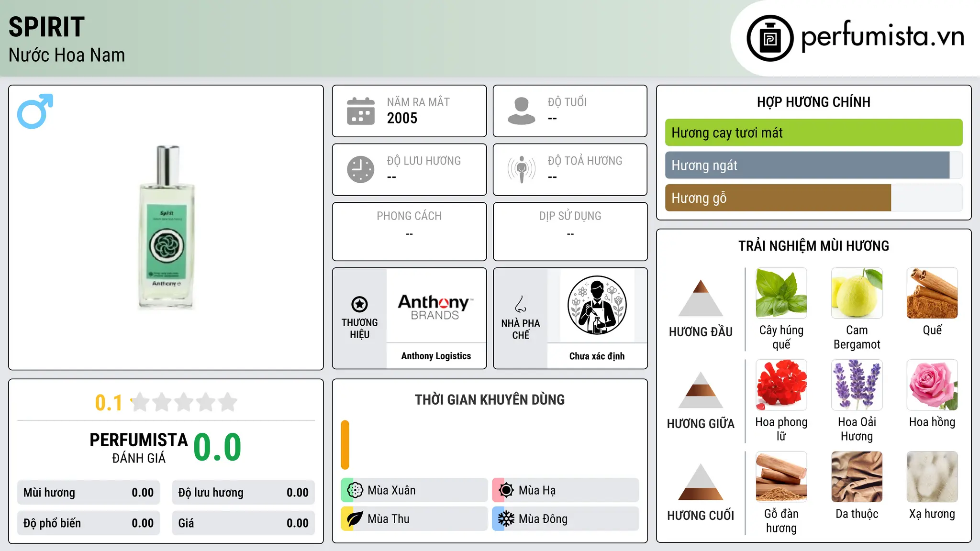Image resolution: width=980 pixels, height=551 pixels.
Task: Click the Cây húng quế note label
Action: click(x=781, y=337)
